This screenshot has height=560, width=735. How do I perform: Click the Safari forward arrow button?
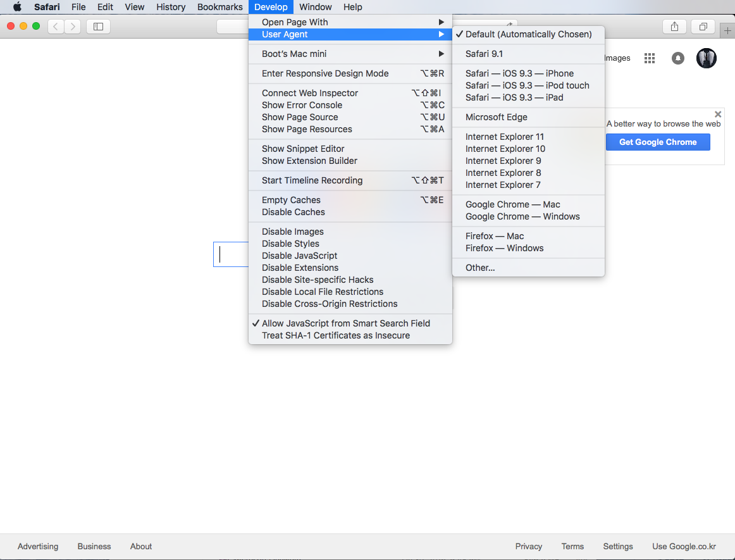(73, 27)
